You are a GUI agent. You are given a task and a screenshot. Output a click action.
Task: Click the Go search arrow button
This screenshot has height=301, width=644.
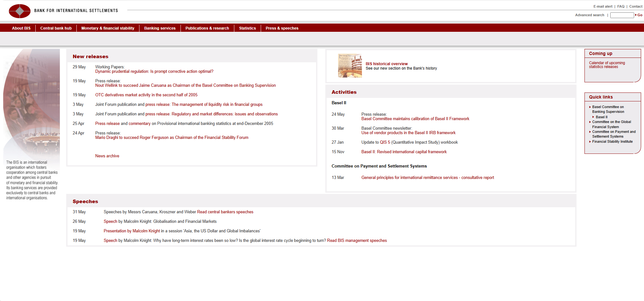click(x=639, y=15)
